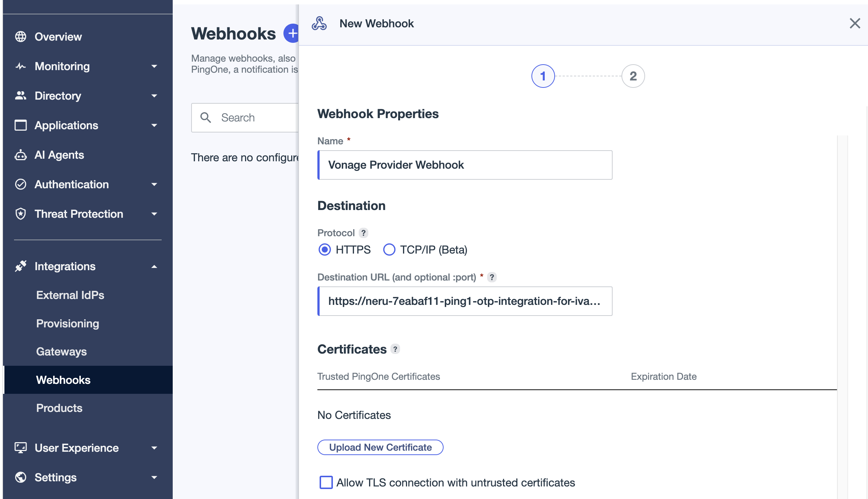Open External IdPs in sidebar
The height and width of the screenshot is (499, 868).
pyautogui.click(x=70, y=295)
